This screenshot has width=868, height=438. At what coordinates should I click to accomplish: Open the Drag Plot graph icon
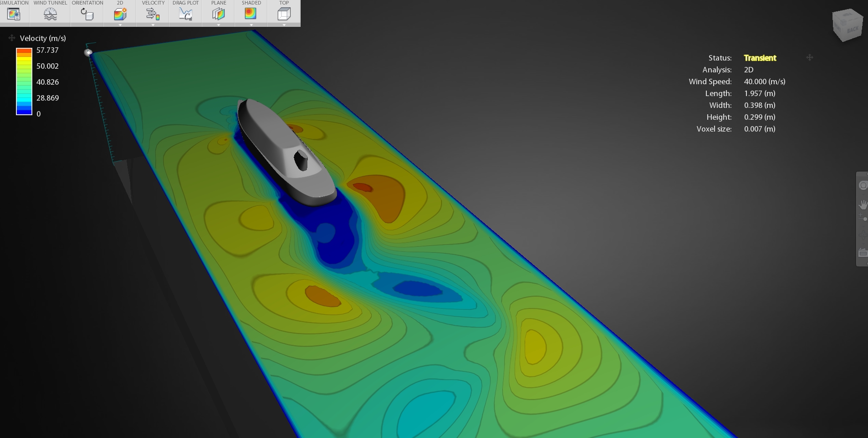[185, 14]
